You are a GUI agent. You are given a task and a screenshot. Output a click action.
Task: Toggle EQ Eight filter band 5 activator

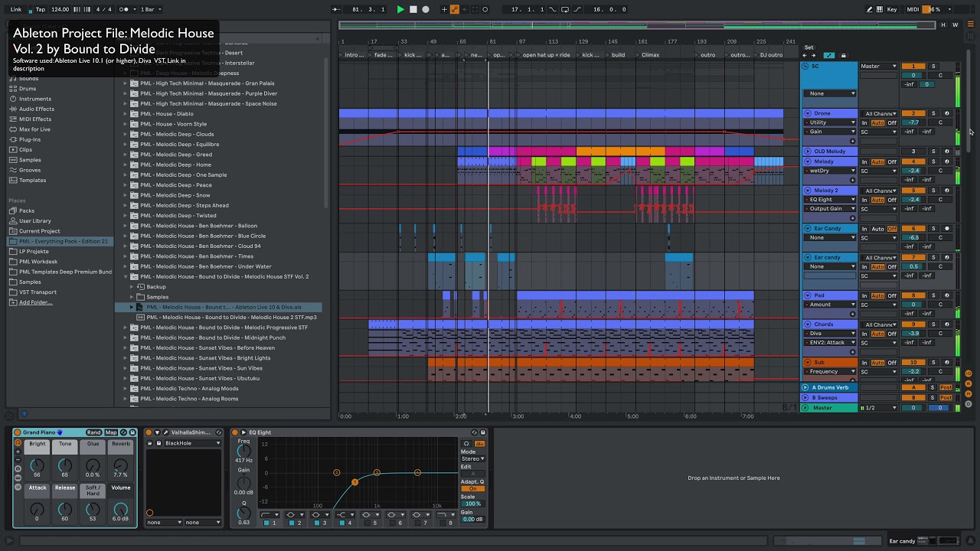point(367,523)
